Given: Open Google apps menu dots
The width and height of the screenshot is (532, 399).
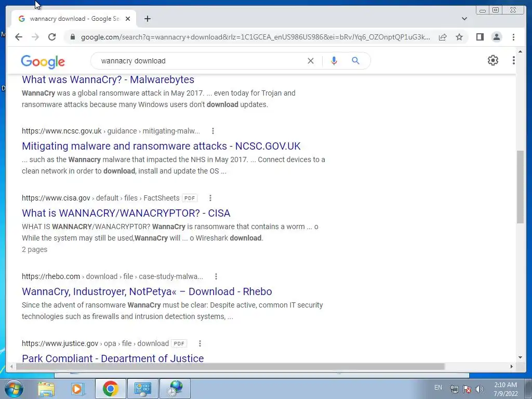Looking at the screenshot, I should tap(513, 60).
